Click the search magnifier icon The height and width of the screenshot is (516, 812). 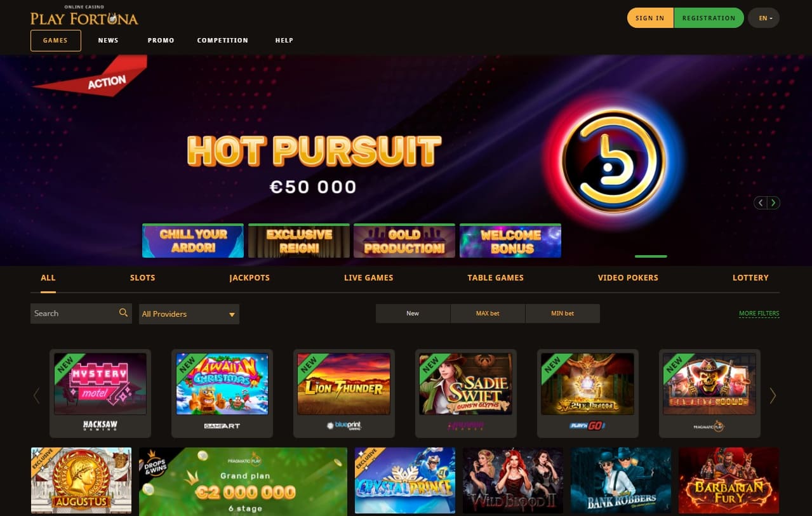(x=123, y=313)
